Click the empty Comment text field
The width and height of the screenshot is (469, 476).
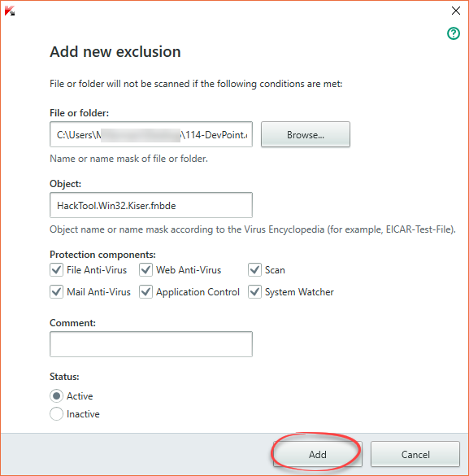click(x=151, y=344)
